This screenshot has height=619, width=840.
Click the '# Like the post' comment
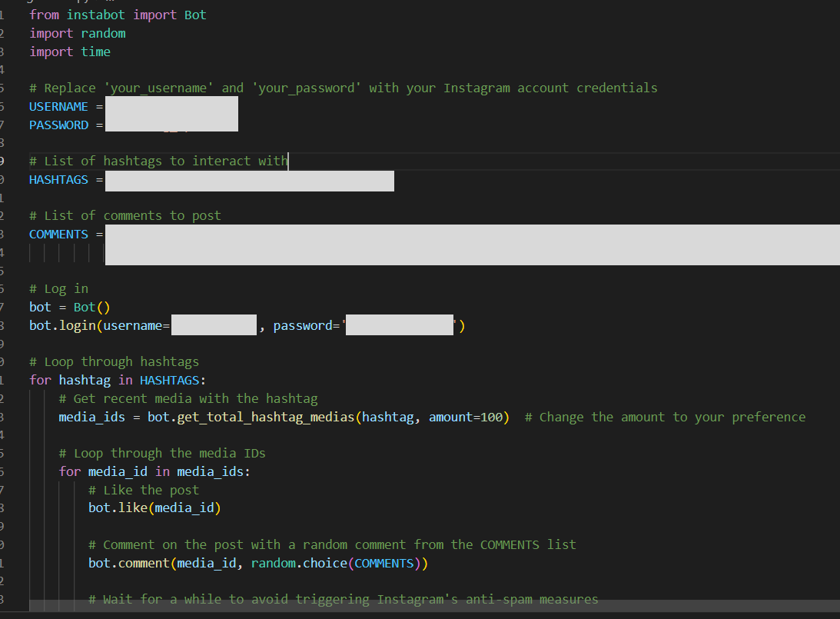point(144,490)
